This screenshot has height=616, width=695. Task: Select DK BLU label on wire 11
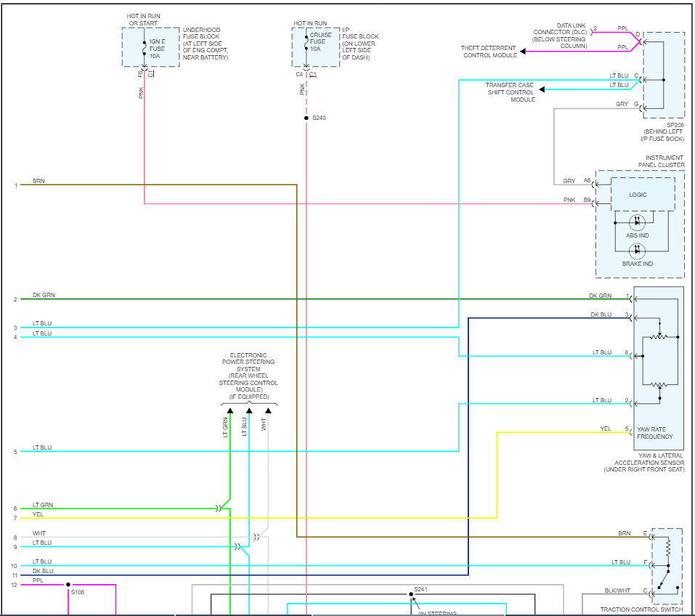click(x=43, y=571)
